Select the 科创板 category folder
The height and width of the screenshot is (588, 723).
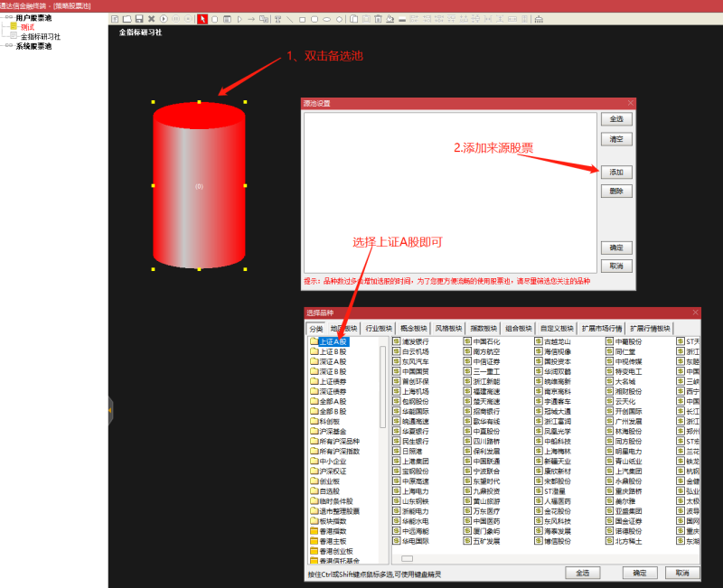coord(325,421)
